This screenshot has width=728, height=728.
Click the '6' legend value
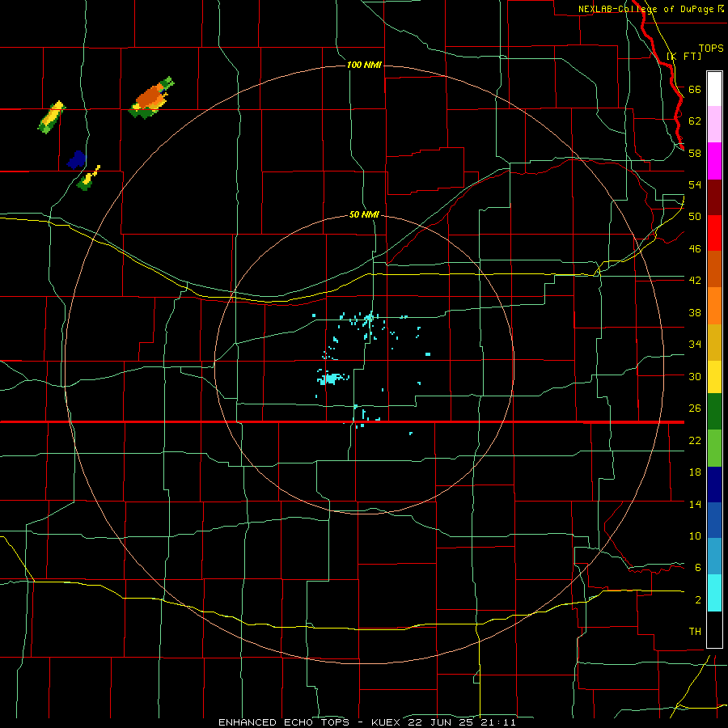pyautogui.click(x=698, y=567)
